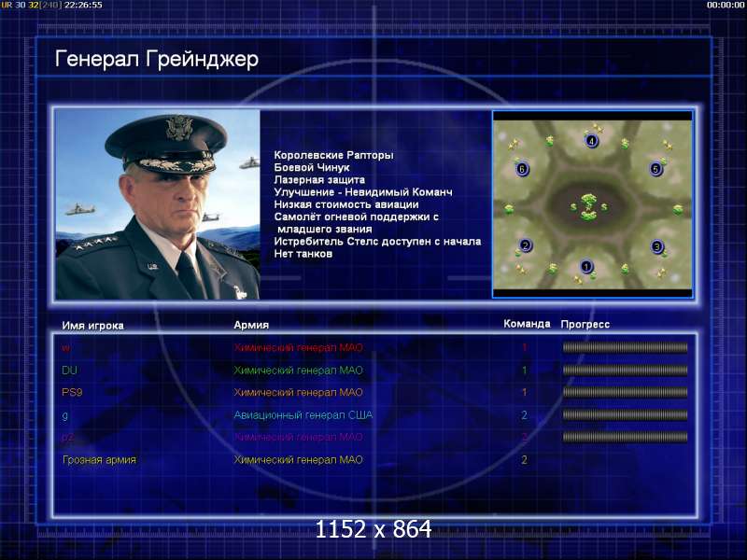
Task: Click 'Истребитель Стелс доступен с начала' line
Action: point(377,242)
